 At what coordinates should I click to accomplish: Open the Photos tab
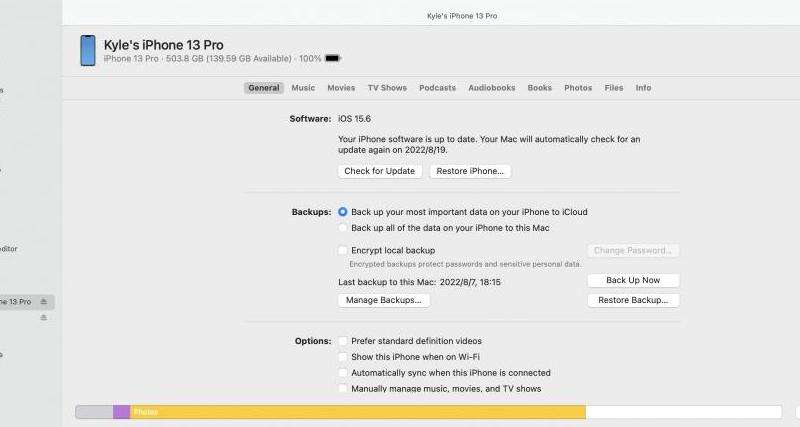(578, 88)
